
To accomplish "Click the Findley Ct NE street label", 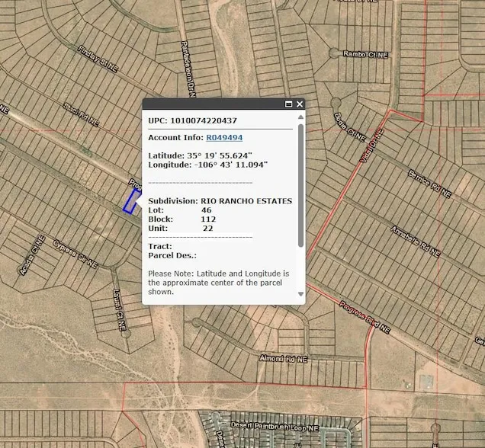I will (x=98, y=59).
